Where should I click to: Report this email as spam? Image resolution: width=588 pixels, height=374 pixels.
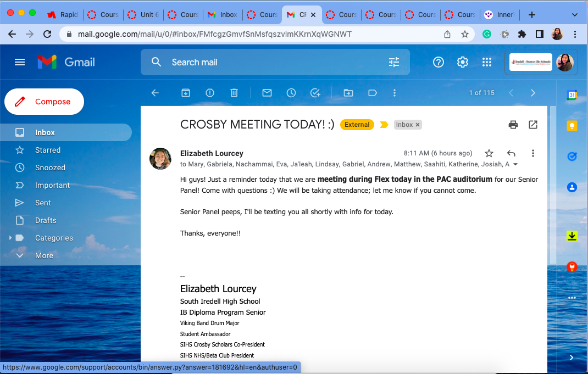pos(210,93)
